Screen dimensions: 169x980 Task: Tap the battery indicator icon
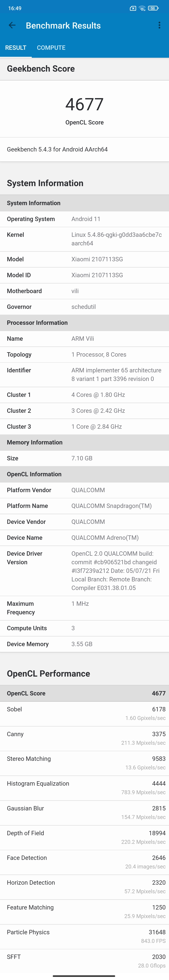click(x=153, y=8)
